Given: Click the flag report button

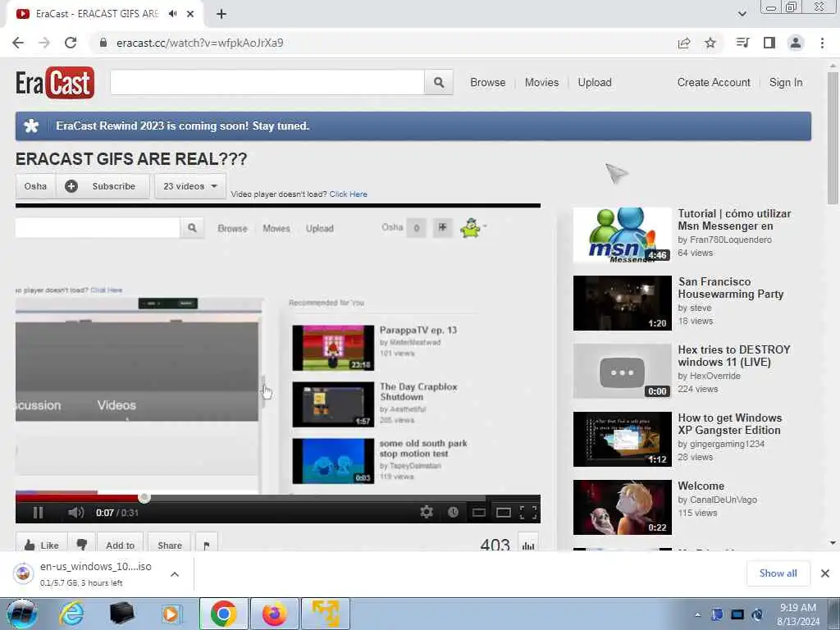Looking at the screenshot, I should click(207, 545).
